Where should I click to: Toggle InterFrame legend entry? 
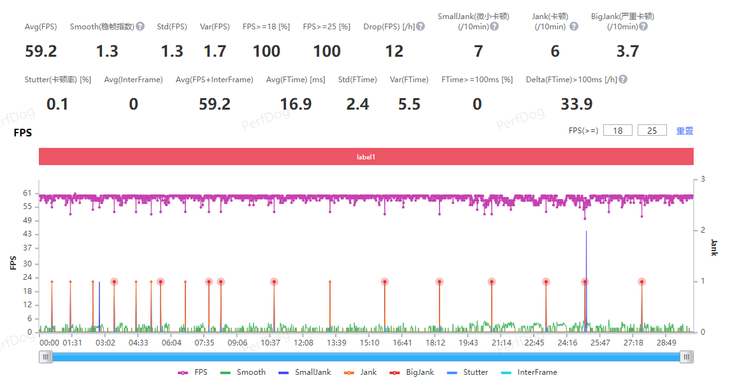(528, 372)
